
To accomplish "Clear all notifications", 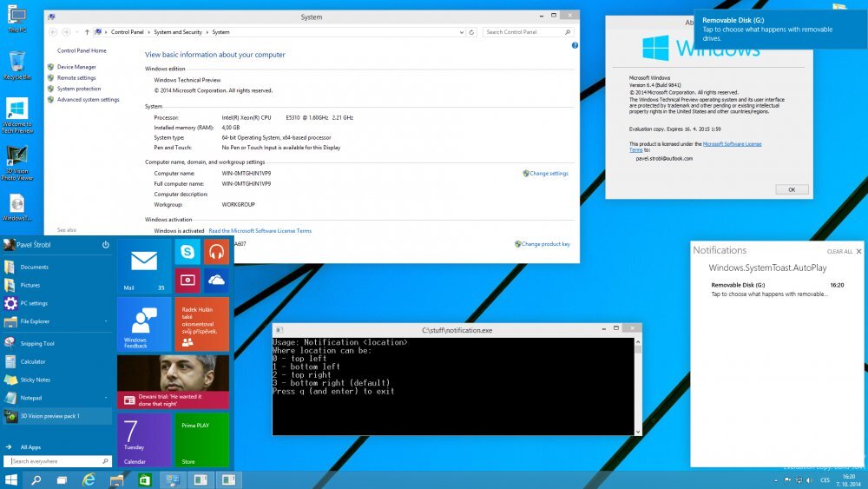I will pos(839,251).
